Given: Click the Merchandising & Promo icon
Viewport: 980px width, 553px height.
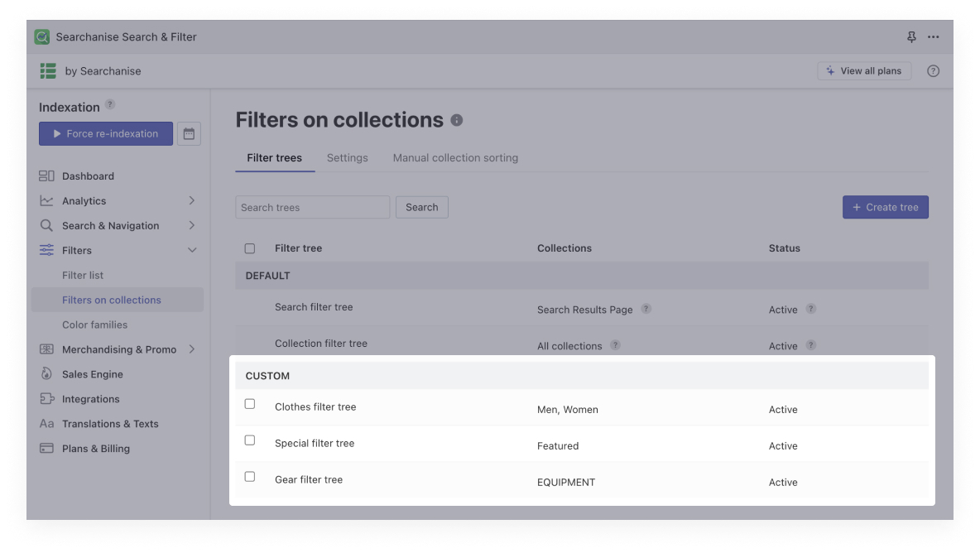Looking at the screenshot, I should [x=48, y=349].
